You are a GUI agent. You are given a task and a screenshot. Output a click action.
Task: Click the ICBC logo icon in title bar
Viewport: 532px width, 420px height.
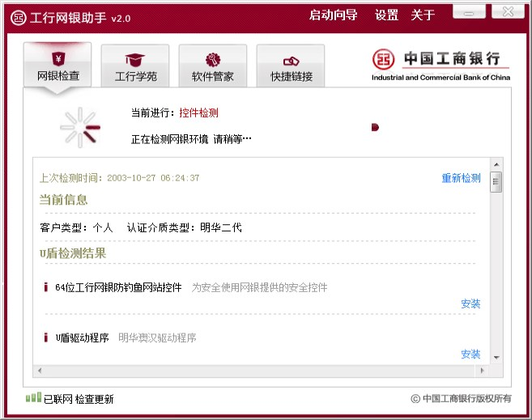tap(16, 17)
